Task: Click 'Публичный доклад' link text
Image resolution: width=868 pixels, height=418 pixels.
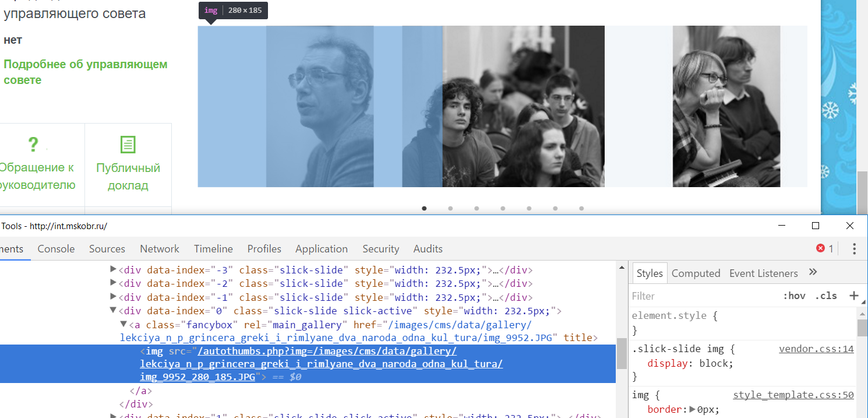Action: [128, 177]
